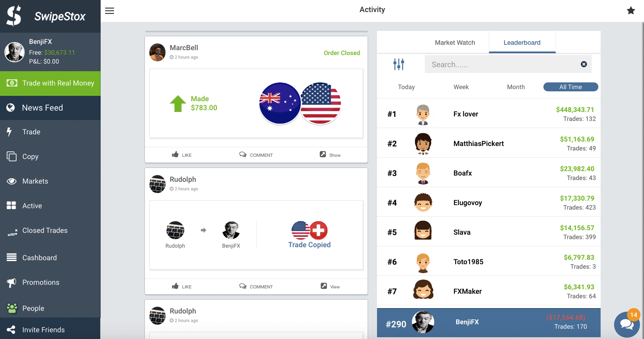Comment on Rudolph's Trade Copied post

tap(256, 287)
